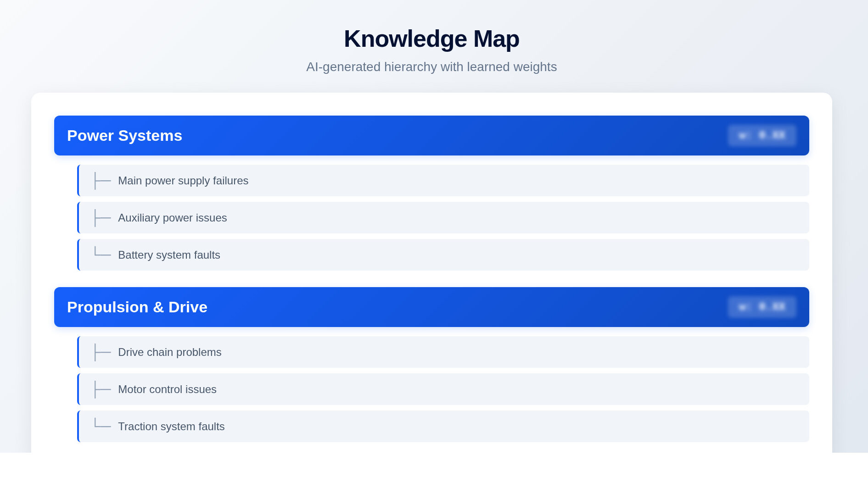Open the Auxiliary power issues label
This screenshot has width=868, height=488.
click(x=172, y=218)
